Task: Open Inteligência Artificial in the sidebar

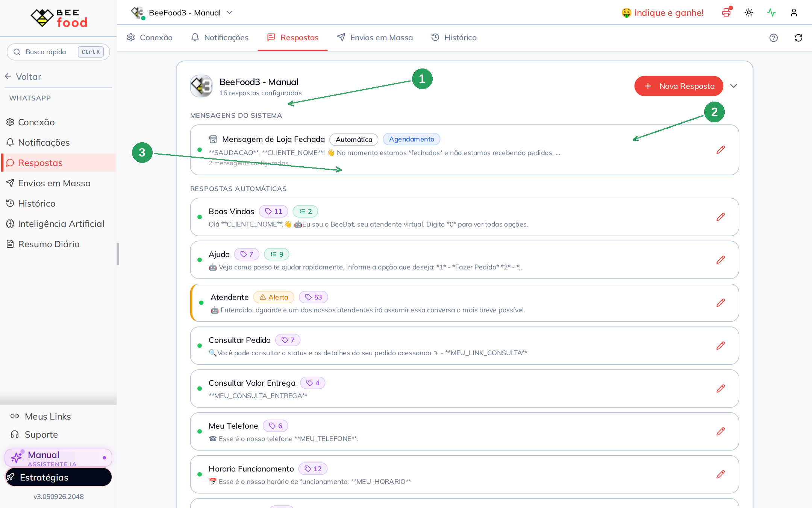Action: click(x=59, y=224)
